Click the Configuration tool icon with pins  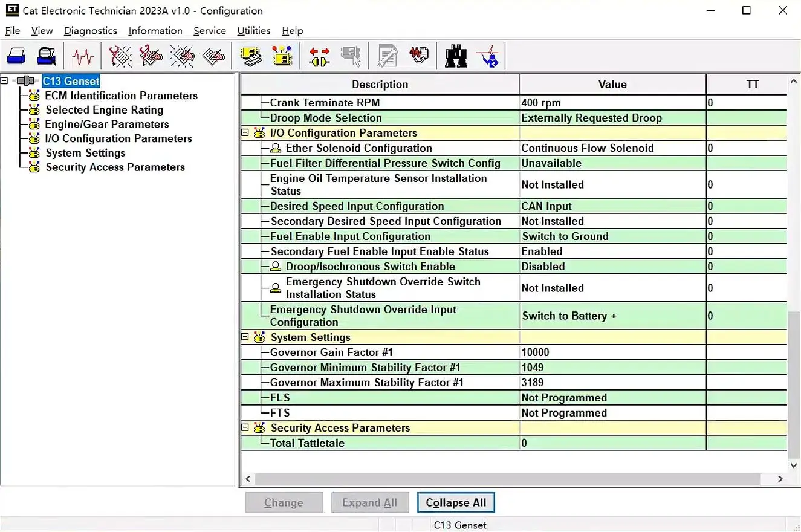pyautogui.click(x=282, y=56)
